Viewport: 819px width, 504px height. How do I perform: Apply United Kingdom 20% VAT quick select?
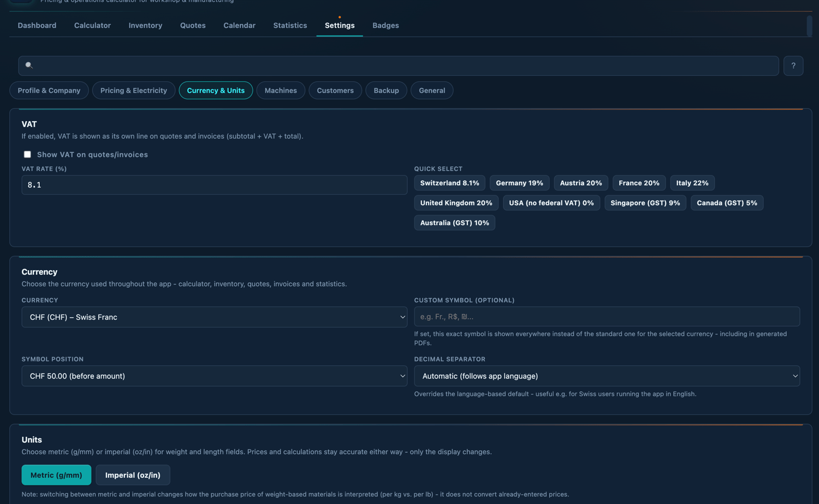[456, 203]
